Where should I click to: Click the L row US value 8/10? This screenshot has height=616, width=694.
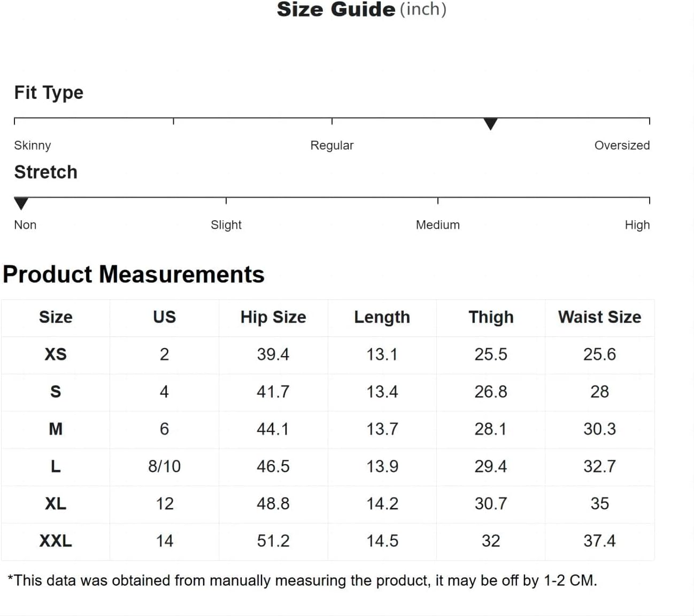coord(164,466)
